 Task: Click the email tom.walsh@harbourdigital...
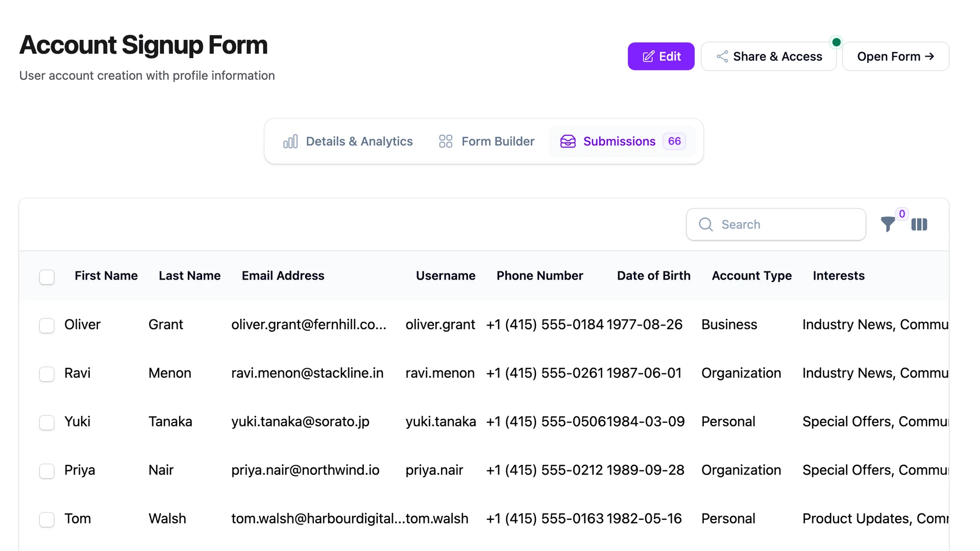pos(318,518)
